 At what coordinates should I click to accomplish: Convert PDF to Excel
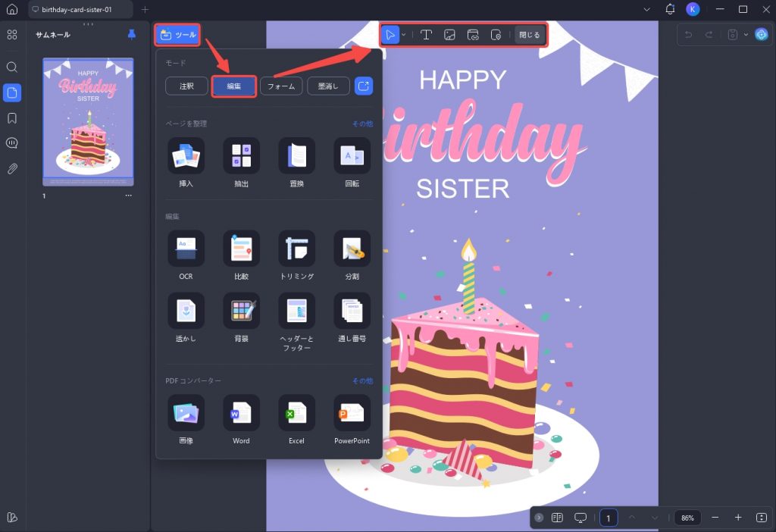click(297, 420)
